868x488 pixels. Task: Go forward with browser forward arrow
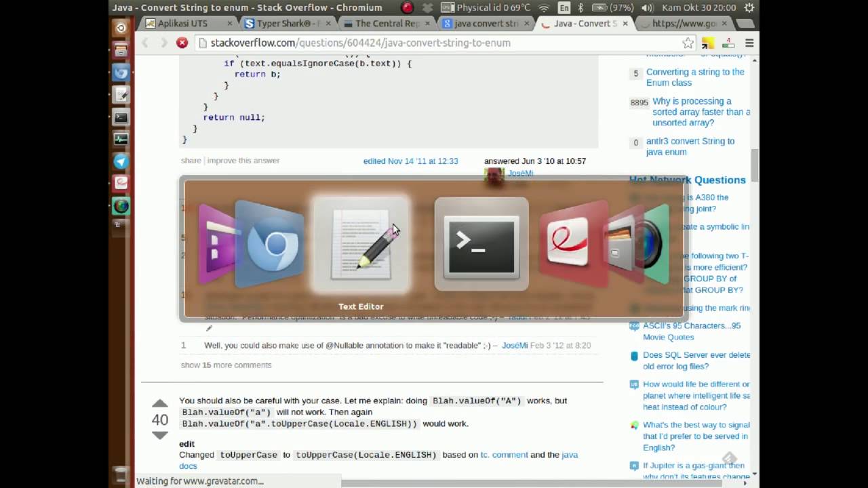(163, 43)
